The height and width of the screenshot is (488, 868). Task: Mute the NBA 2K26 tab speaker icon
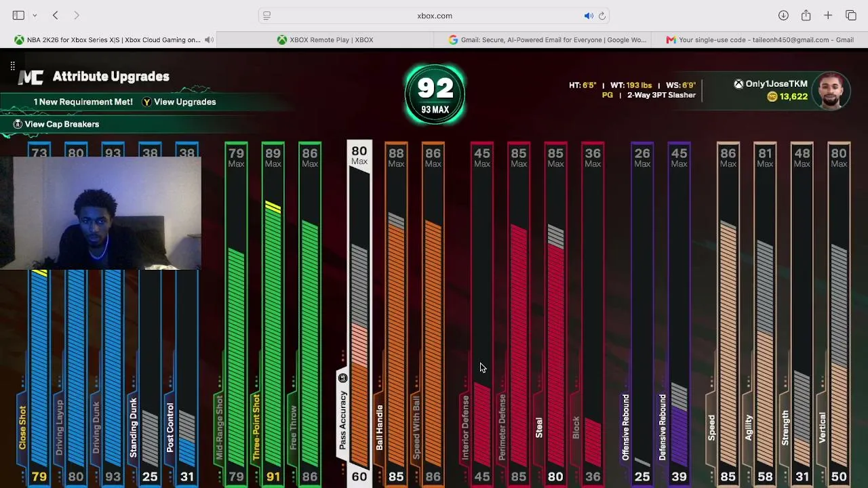coord(209,40)
